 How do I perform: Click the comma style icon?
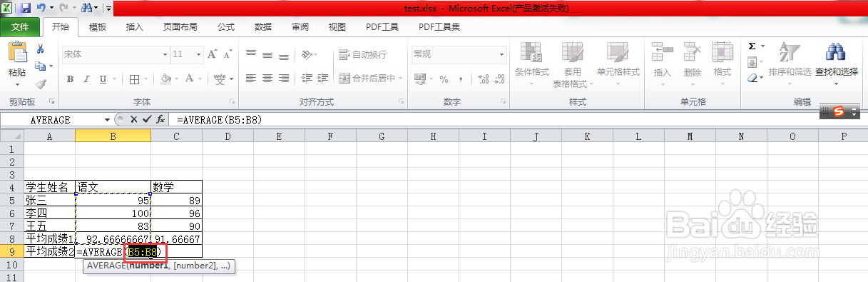[x=461, y=79]
